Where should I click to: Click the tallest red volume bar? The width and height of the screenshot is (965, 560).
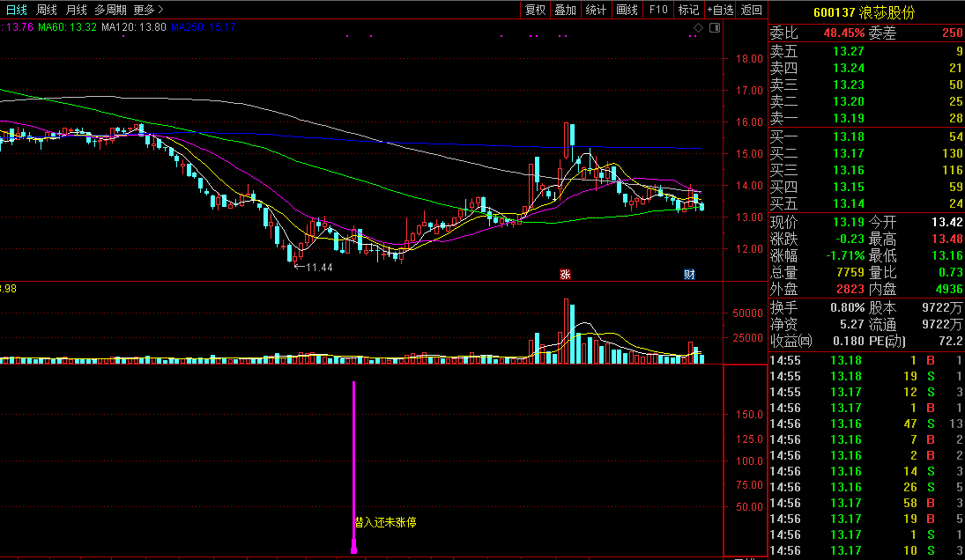tap(566, 331)
